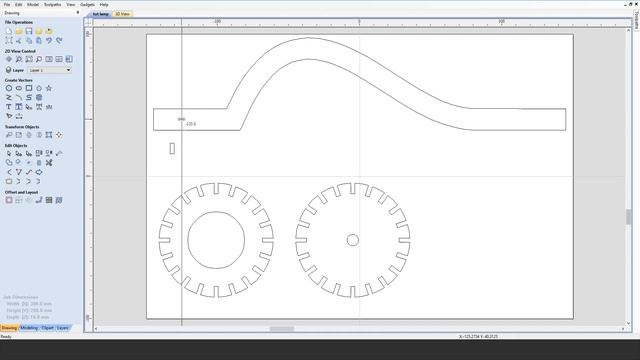640x360 pixels.
Task: Open Extend Vectors arrow tool
Action: [39, 172]
